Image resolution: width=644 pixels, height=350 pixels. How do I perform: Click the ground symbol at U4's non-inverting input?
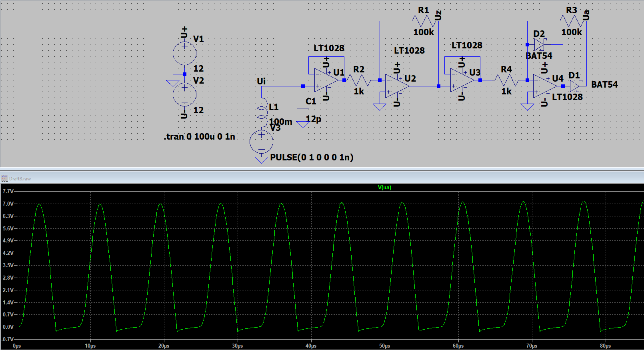(x=527, y=107)
